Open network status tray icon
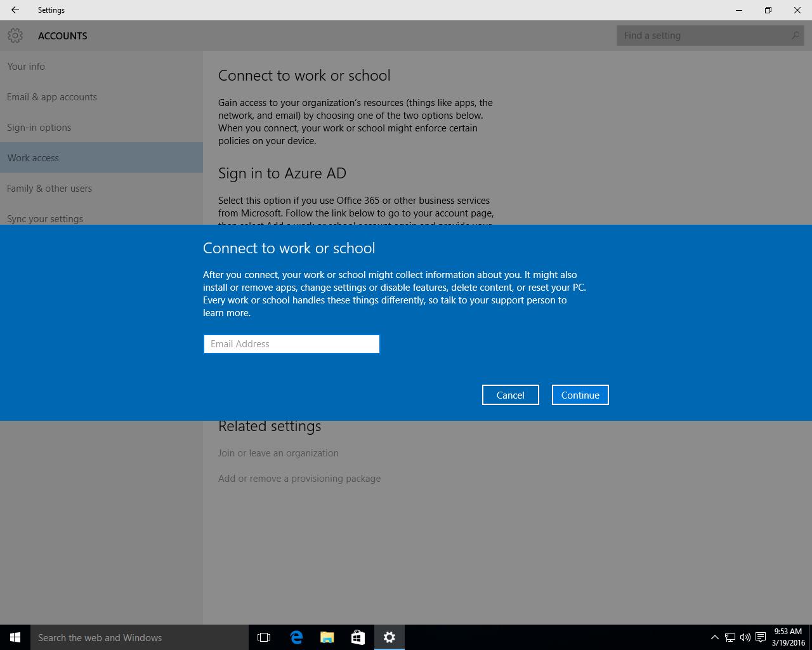812x650 pixels. pos(730,637)
